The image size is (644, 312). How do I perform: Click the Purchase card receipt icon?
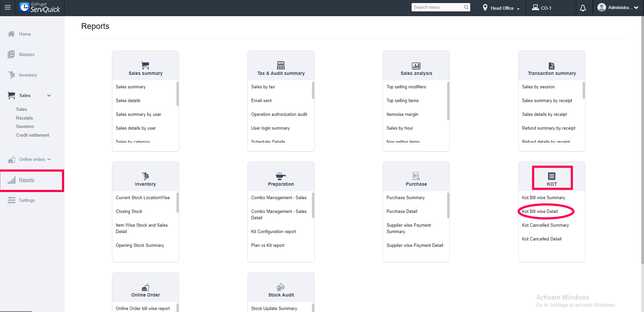[416, 176]
